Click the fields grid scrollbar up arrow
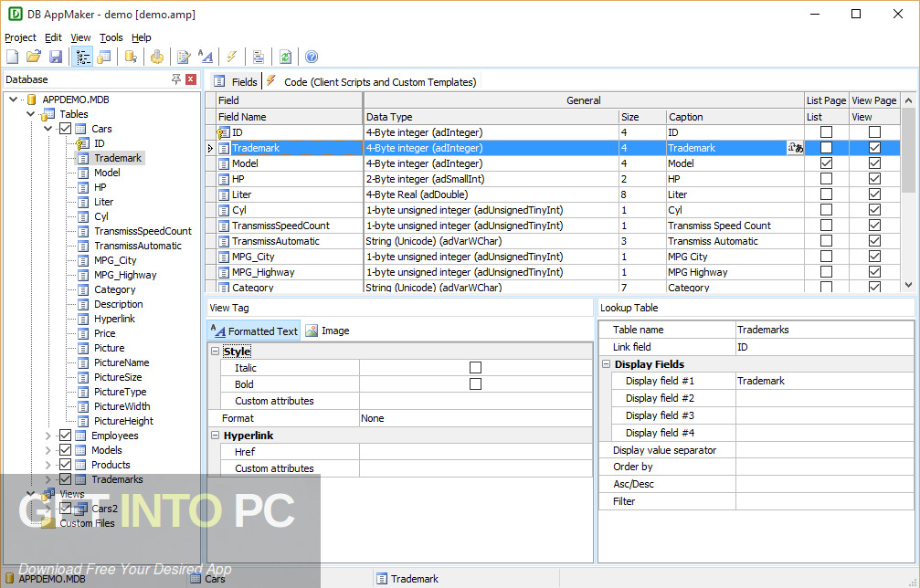 (x=908, y=100)
